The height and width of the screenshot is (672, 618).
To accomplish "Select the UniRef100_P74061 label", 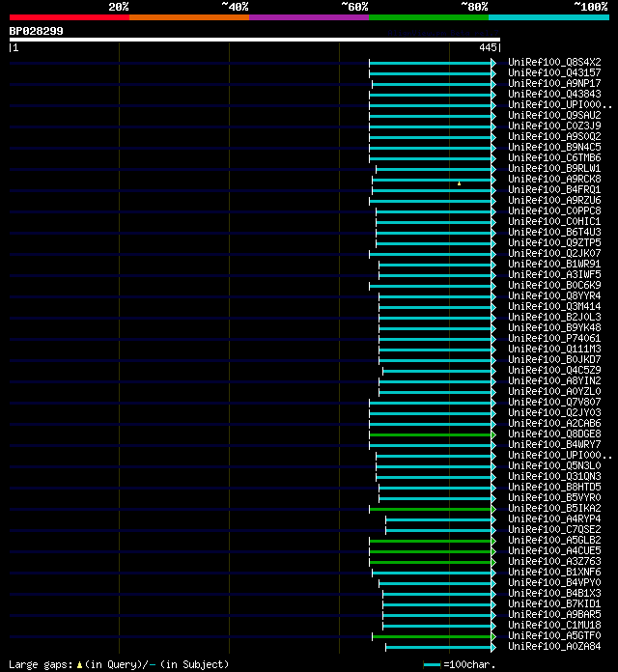I will coord(554,338).
